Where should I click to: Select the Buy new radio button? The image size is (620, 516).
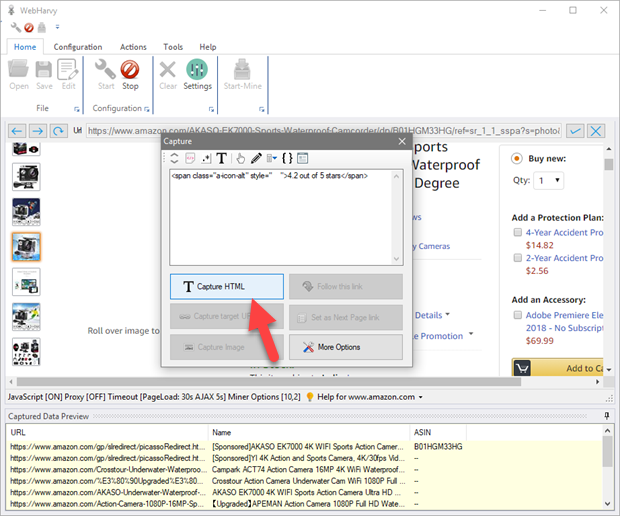click(x=517, y=158)
